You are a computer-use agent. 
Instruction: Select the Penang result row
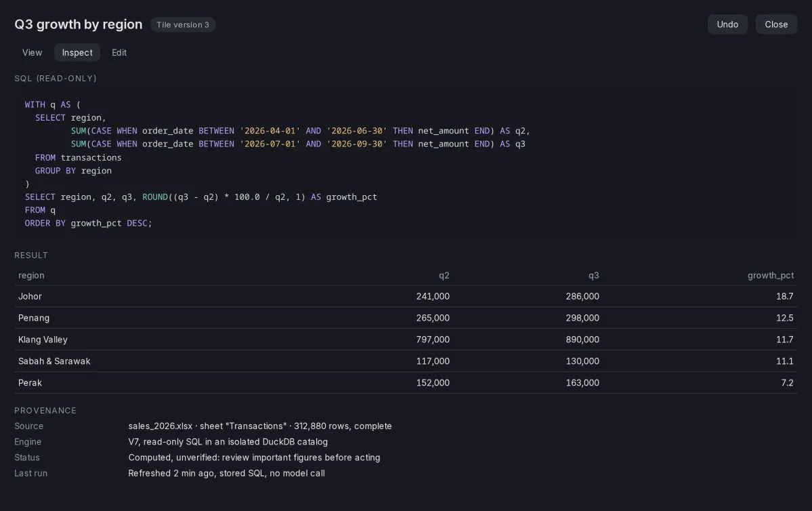point(406,319)
